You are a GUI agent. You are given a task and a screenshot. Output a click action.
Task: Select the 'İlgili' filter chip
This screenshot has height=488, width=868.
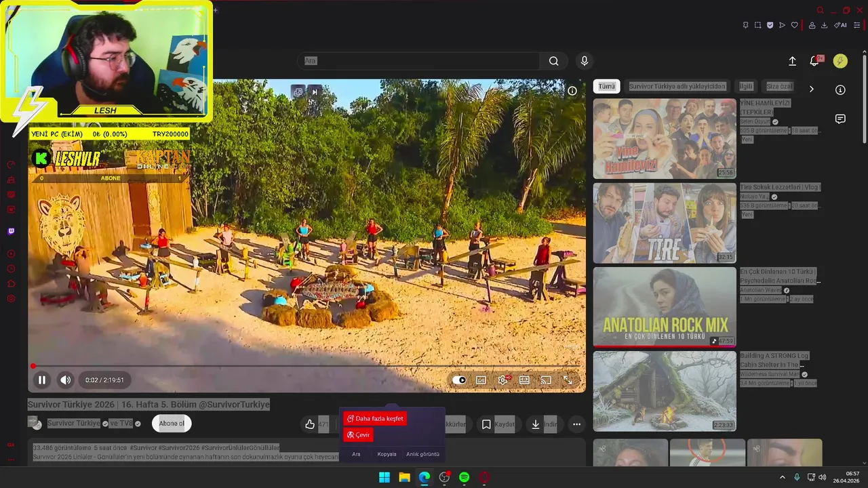(x=746, y=87)
